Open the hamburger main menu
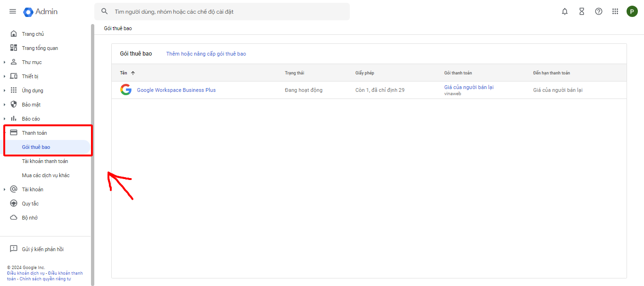This screenshot has height=286, width=644. 13,11
